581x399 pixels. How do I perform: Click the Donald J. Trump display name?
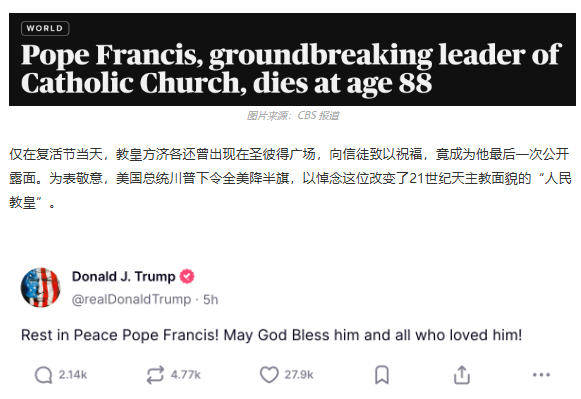[123, 277]
